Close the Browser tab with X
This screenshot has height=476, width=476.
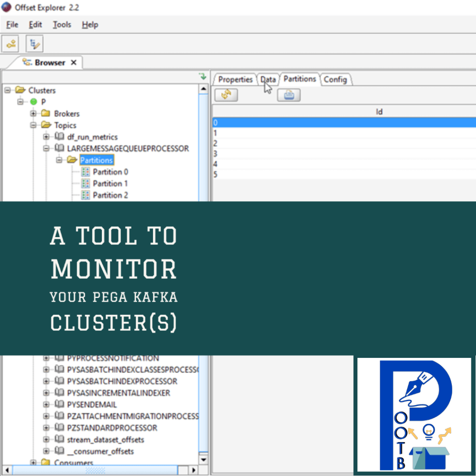point(73,63)
